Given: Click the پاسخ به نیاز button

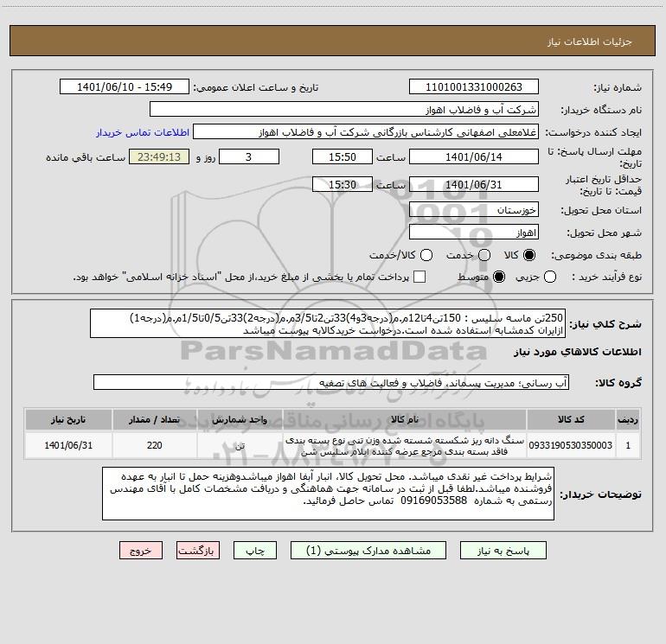Looking at the screenshot, I should click(503, 551).
